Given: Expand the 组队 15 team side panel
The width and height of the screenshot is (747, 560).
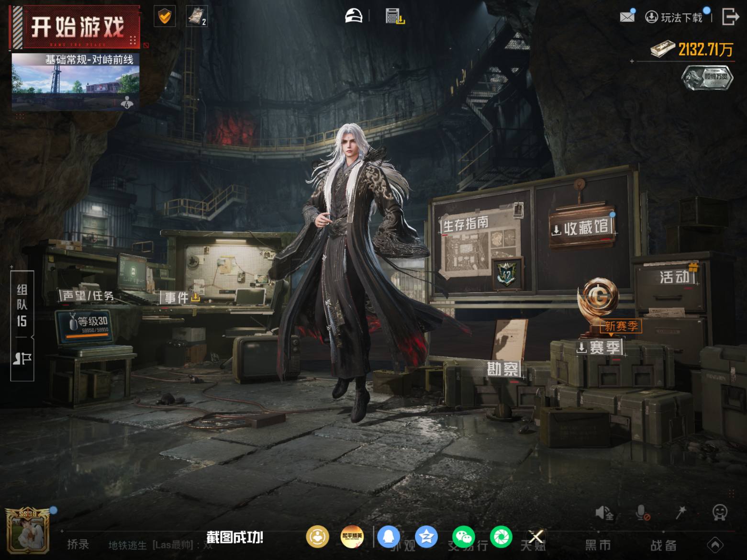Looking at the screenshot, I should [22, 325].
